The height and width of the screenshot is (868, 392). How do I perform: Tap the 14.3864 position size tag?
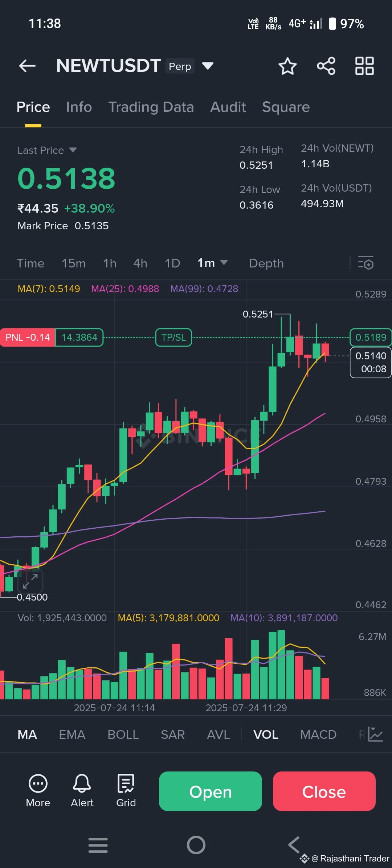click(79, 337)
